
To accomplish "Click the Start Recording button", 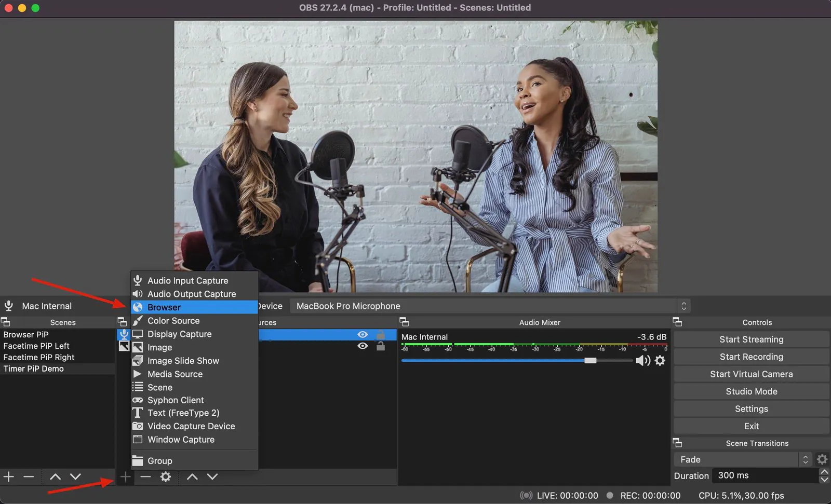I will (750, 357).
